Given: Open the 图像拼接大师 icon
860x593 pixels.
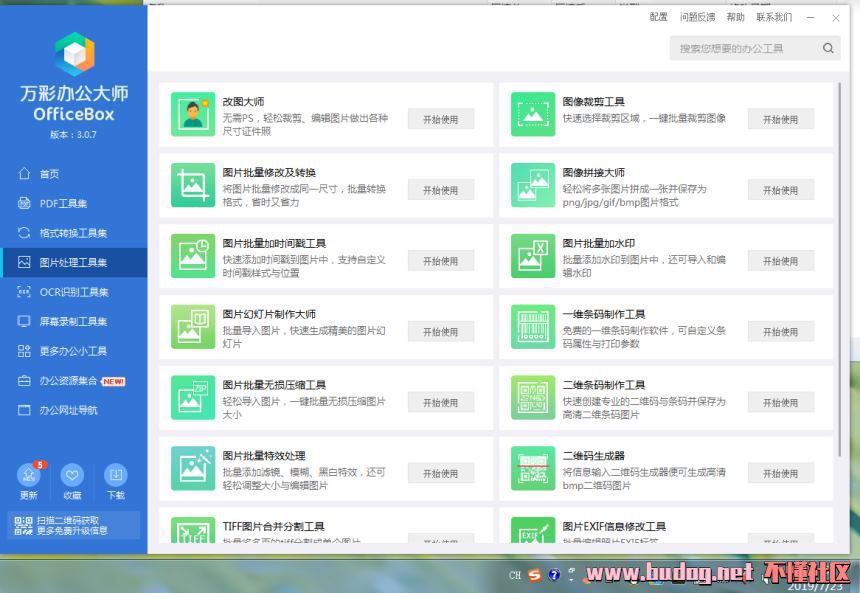Looking at the screenshot, I should coord(533,185).
